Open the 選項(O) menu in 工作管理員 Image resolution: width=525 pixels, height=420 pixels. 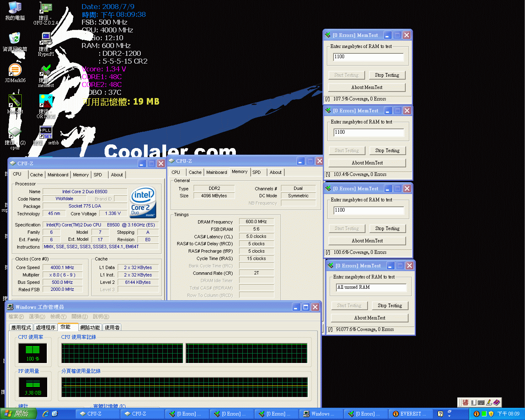(37, 317)
